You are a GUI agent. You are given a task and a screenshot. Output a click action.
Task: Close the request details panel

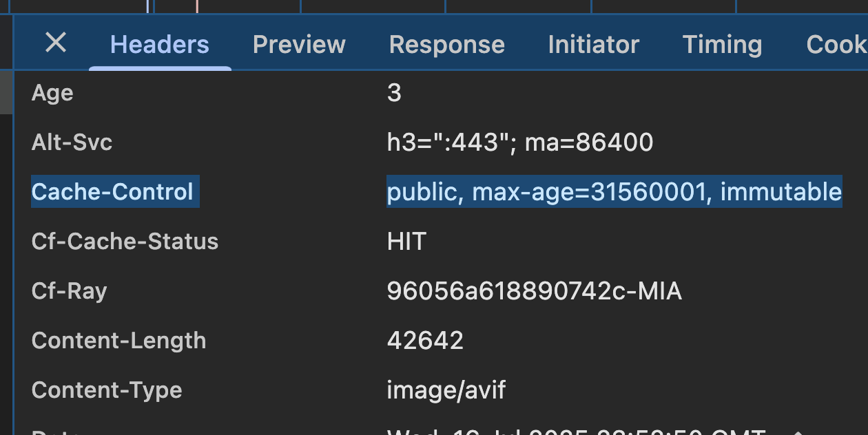(55, 43)
